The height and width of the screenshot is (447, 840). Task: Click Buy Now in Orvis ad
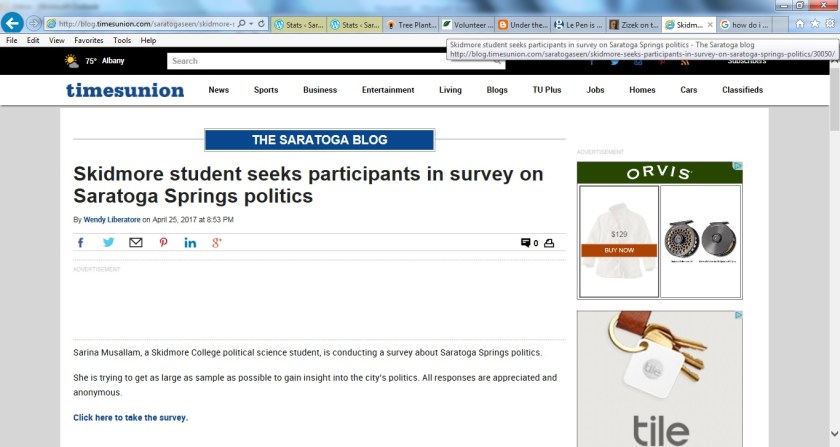618,250
